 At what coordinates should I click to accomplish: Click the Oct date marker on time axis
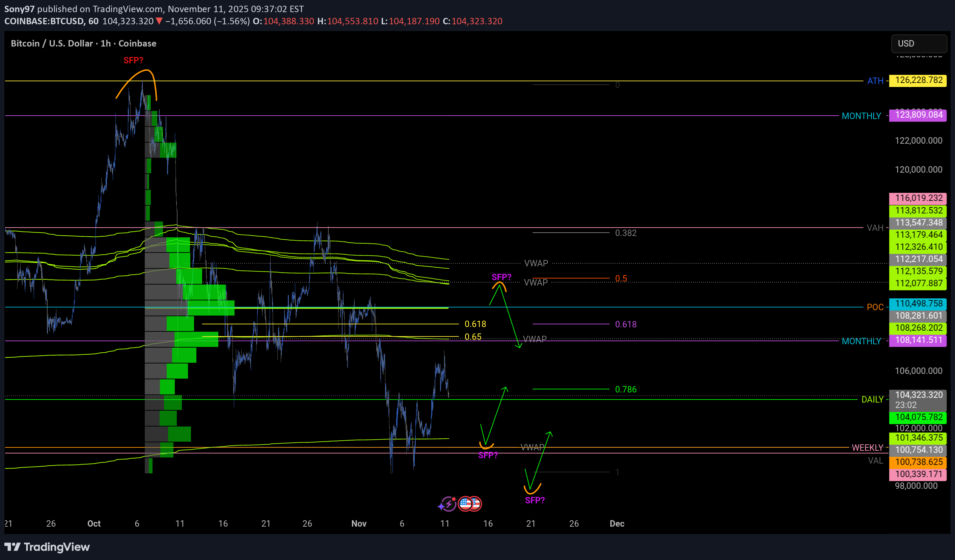pos(93,524)
